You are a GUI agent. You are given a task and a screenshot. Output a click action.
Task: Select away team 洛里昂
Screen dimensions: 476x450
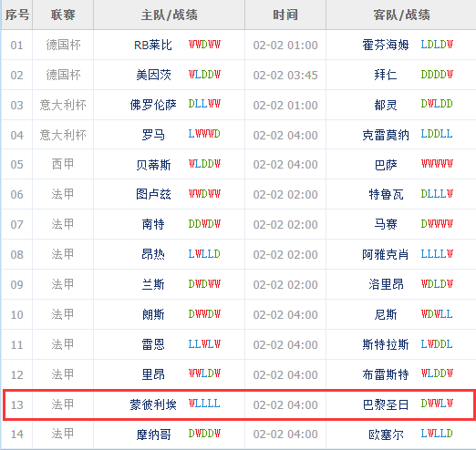click(x=386, y=284)
